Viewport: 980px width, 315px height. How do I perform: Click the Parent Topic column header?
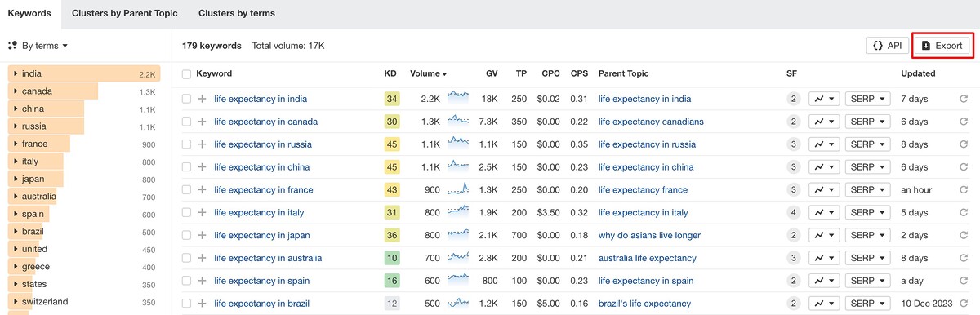click(x=623, y=73)
